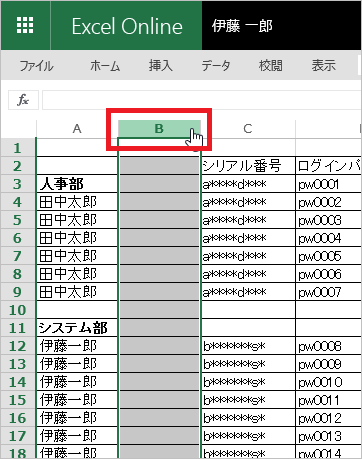Select row 7 header
Viewport: 362px width, 459px height.
pos(18,256)
